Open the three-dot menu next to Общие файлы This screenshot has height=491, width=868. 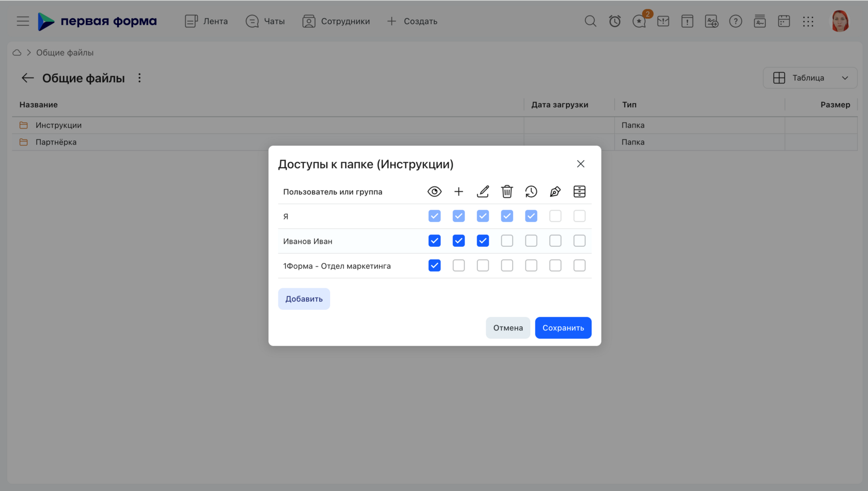(139, 78)
